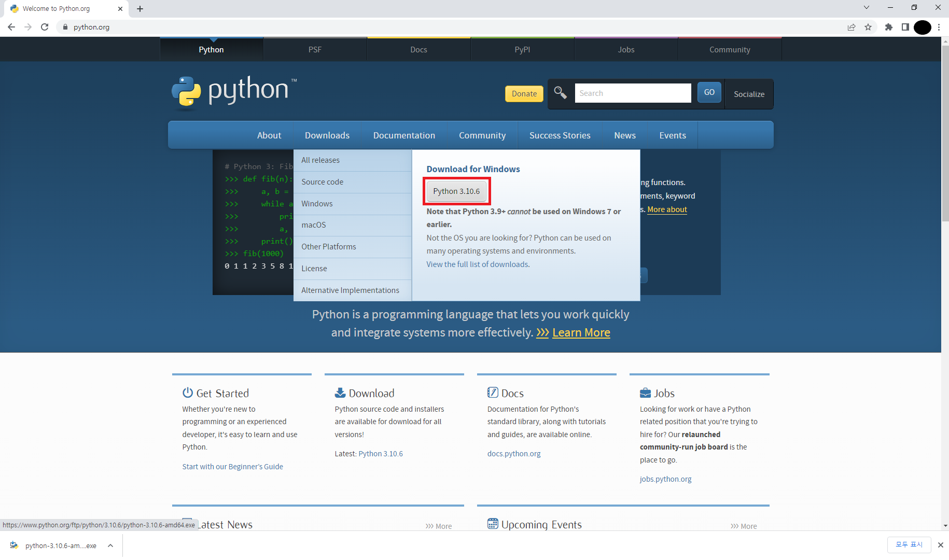Go forward with the browser forward arrow
The image size is (949, 560).
point(28,27)
